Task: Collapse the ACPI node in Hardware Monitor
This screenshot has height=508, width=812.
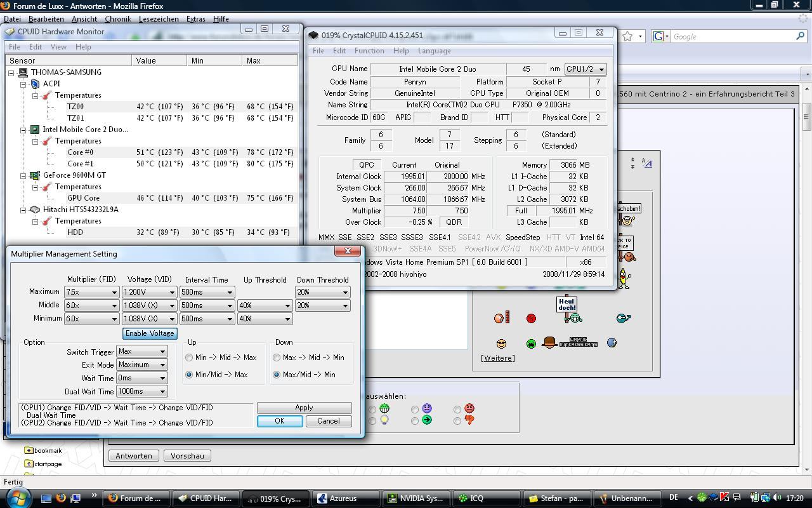Action: pos(23,84)
